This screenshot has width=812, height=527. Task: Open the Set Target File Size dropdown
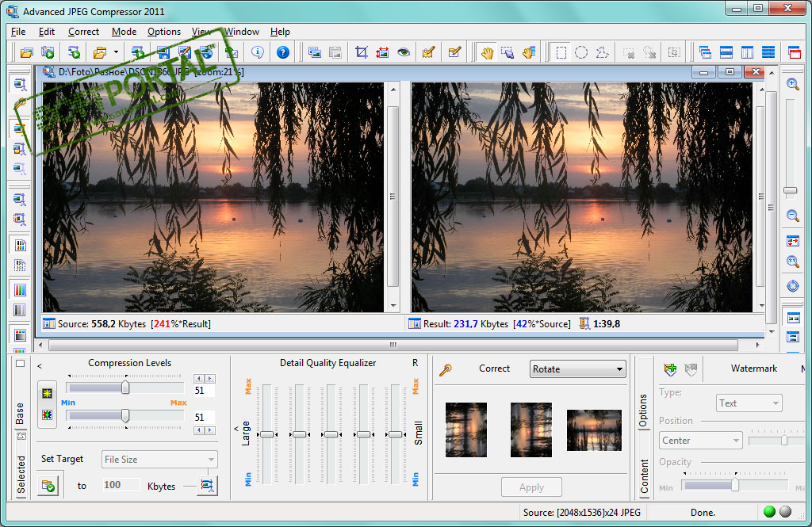pos(159,459)
